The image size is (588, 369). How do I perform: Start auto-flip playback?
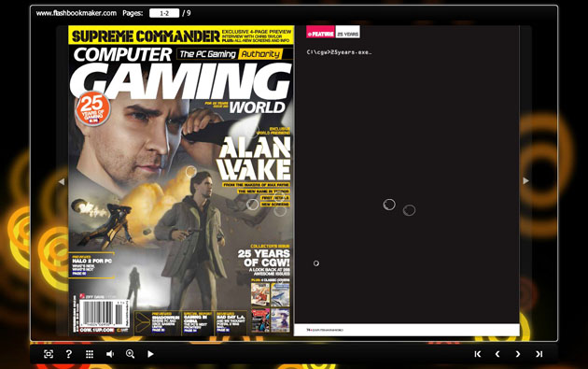click(x=150, y=354)
